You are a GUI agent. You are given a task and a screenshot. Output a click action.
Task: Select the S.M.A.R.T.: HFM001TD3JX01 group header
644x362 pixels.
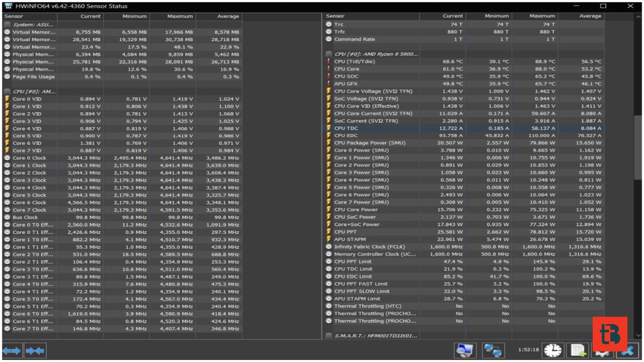(464, 335)
